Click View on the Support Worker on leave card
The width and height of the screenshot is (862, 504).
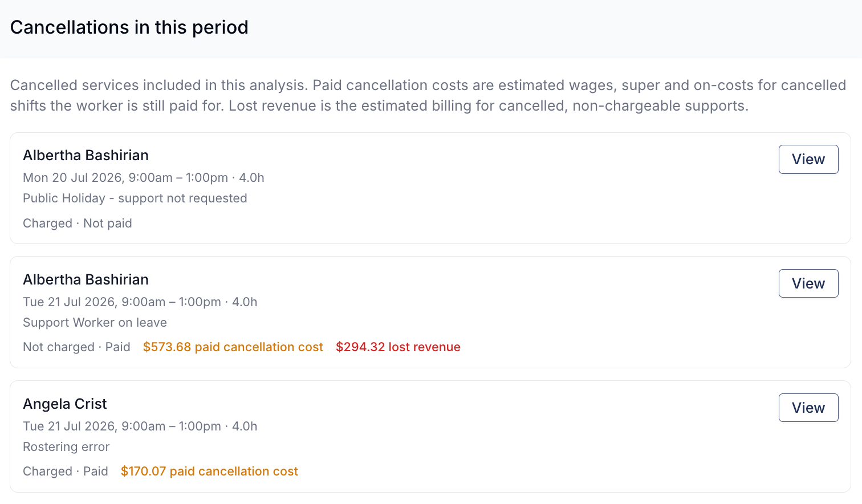(808, 283)
